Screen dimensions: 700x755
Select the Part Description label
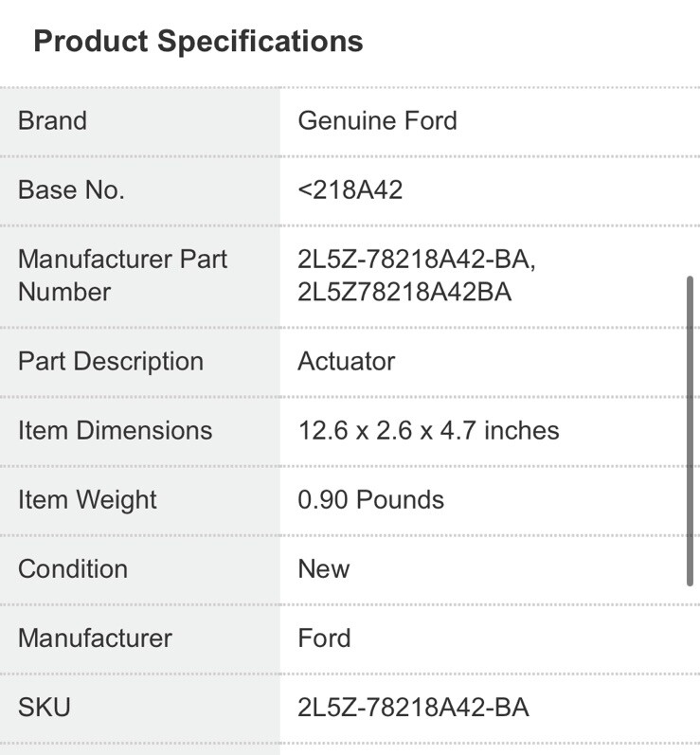110,362
